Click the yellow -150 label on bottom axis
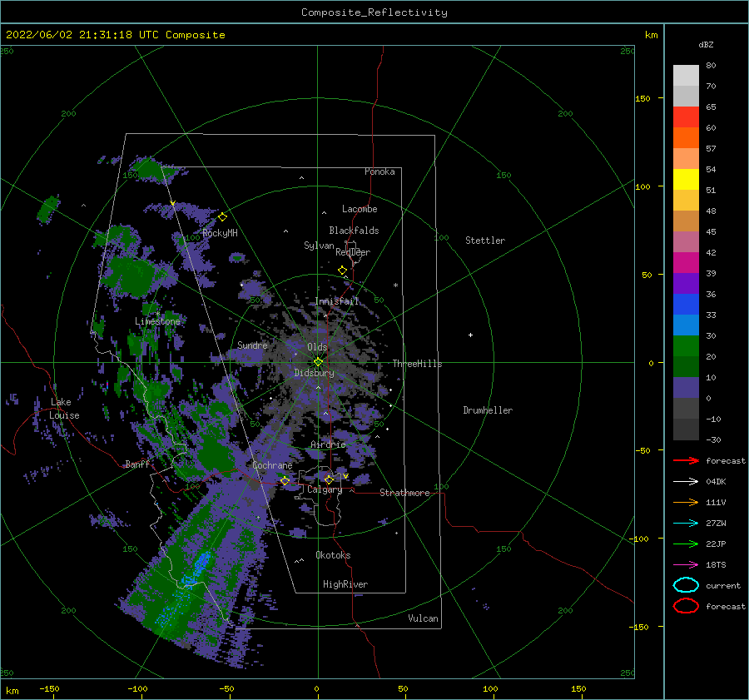Viewport: 749px width, 700px height. point(49,689)
